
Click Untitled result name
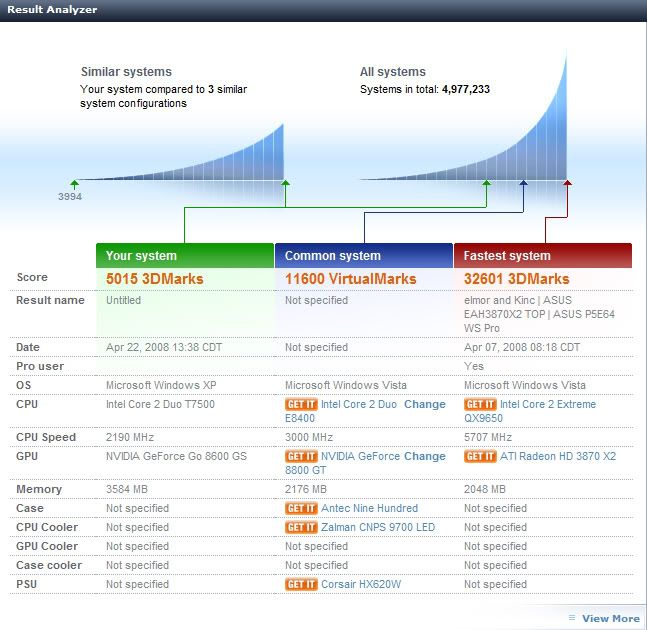[x=123, y=300]
